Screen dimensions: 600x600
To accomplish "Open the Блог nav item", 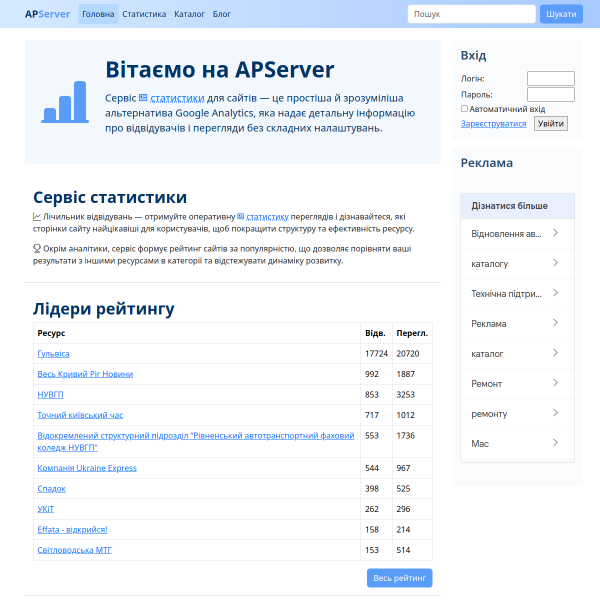I will click(x=222, y=14).
